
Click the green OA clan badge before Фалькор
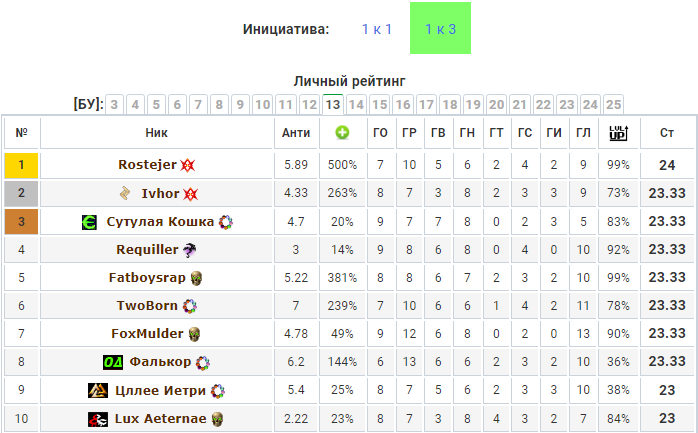pos(113,362)
